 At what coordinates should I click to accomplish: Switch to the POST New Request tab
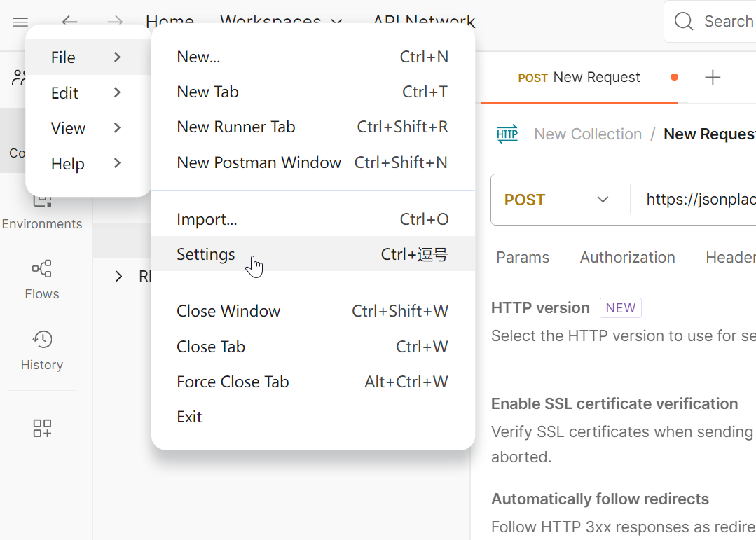click(579, 77)
